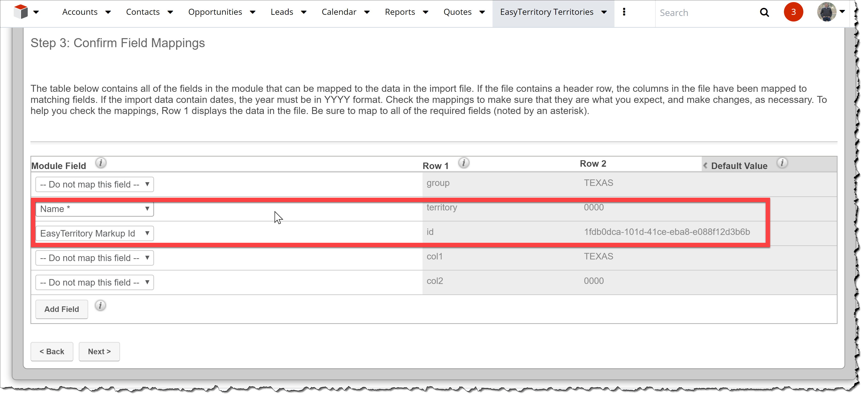This screenshot has width=868, height=400.
Task: Click the Next > button
Action: pos(99,351)
